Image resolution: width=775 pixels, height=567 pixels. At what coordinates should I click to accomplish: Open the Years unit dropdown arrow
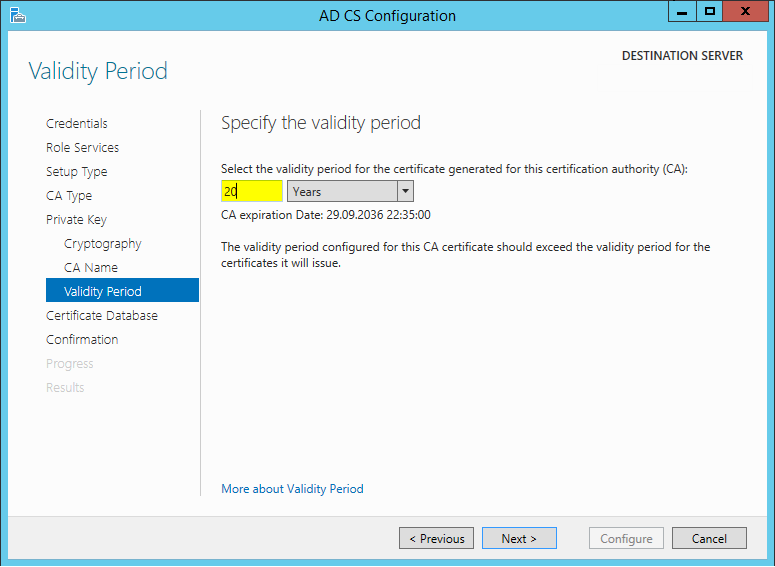pyautogui.click(x=405, y=191)
